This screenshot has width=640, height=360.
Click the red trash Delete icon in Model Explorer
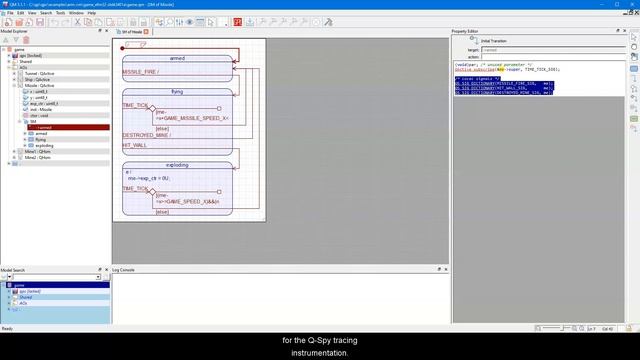point(26,40)
